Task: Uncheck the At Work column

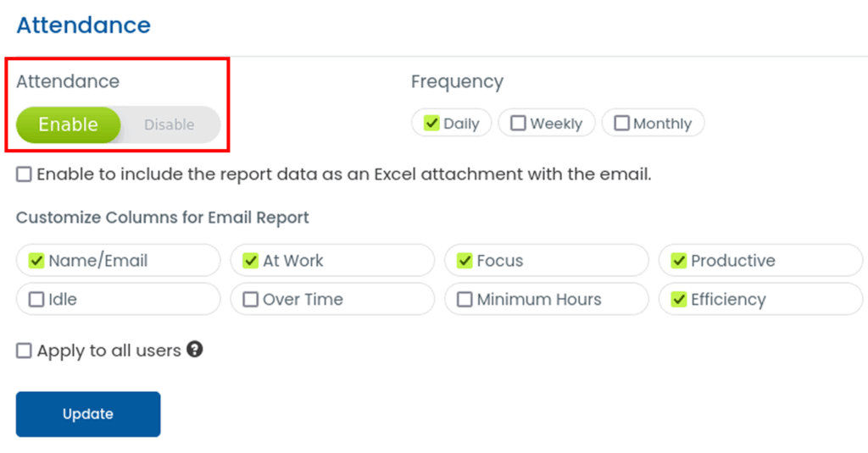Action: [250, 261]
